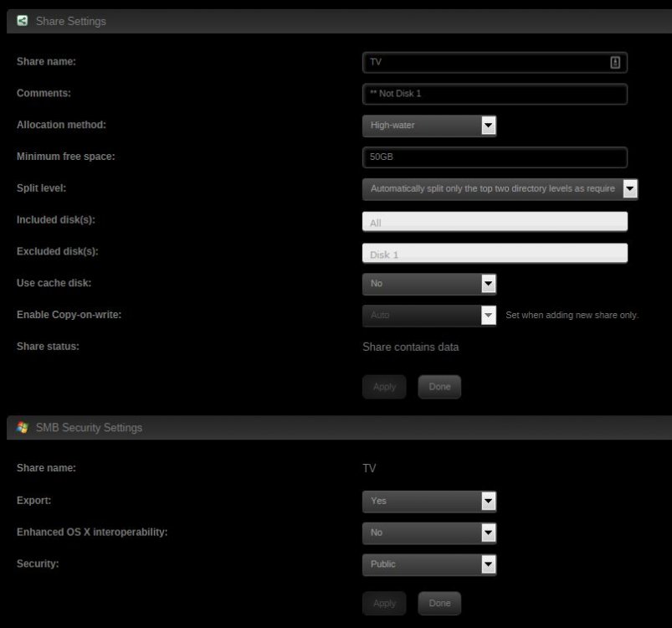The height and width of the screenshot is (628, 672).
Task: Click the 'Comments:' label
Action: pos(44,93)
